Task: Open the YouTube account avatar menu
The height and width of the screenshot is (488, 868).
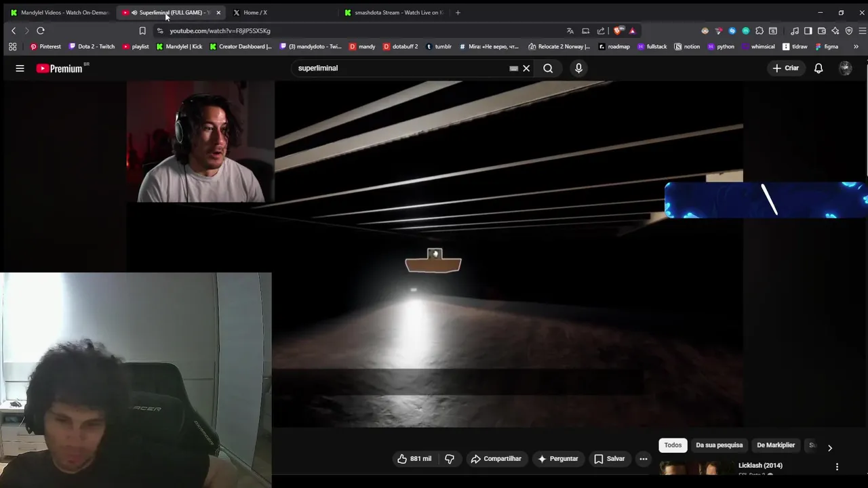Action: click(x=845, y=68)
